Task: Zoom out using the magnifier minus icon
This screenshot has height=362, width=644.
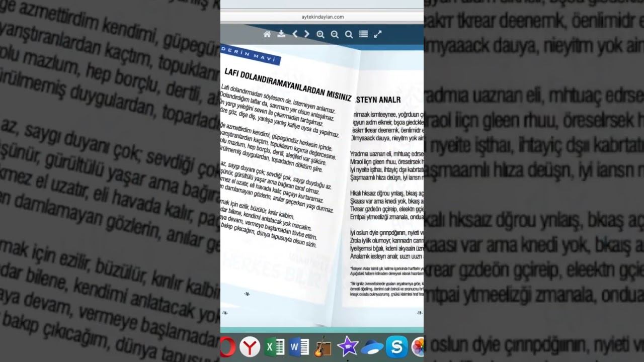Action: pyautogui.click(x=335, y=34)
